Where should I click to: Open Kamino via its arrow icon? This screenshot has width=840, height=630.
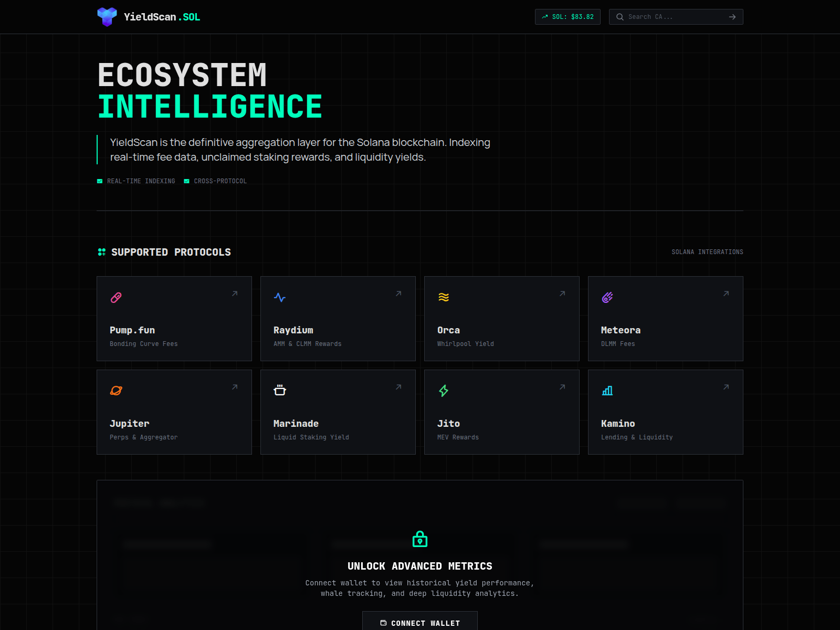(726, 387)
